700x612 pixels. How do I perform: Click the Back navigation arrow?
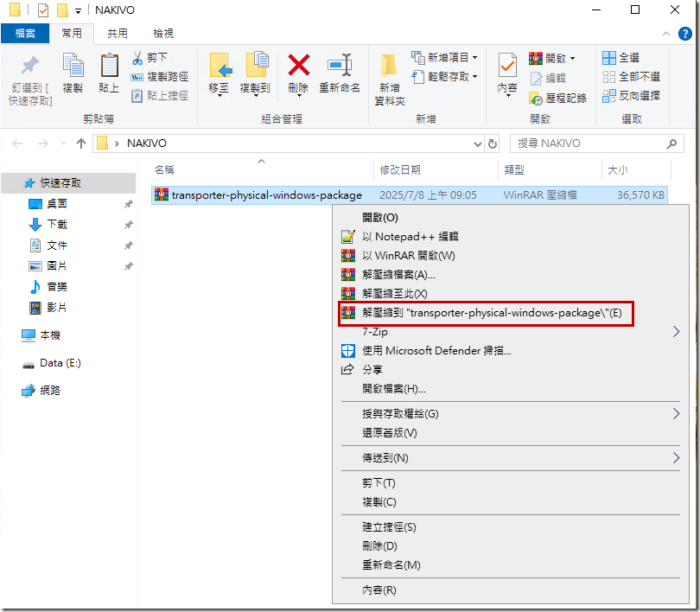pos(17,143)
